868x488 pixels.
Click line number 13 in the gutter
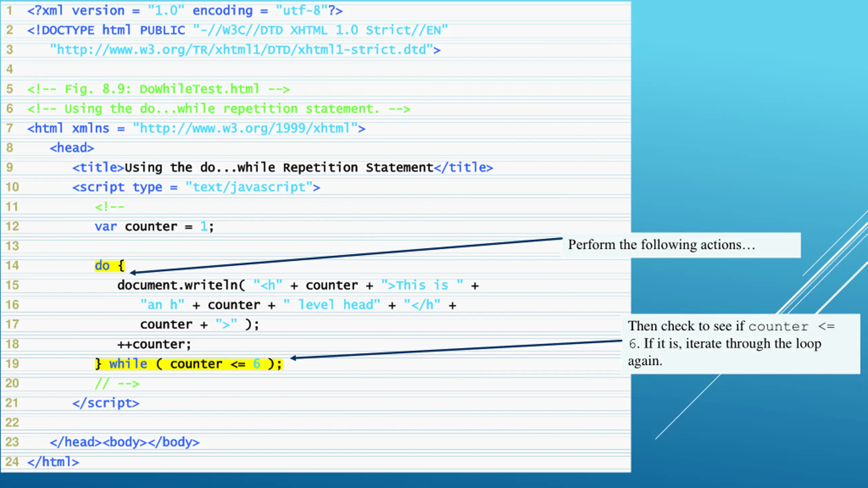12,246
